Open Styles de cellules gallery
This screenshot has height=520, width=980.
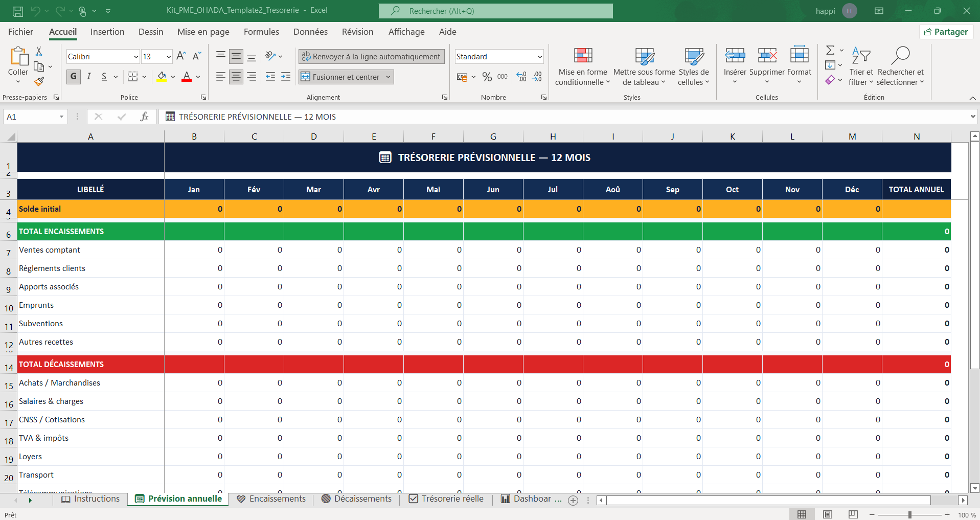tap(694, 66)
